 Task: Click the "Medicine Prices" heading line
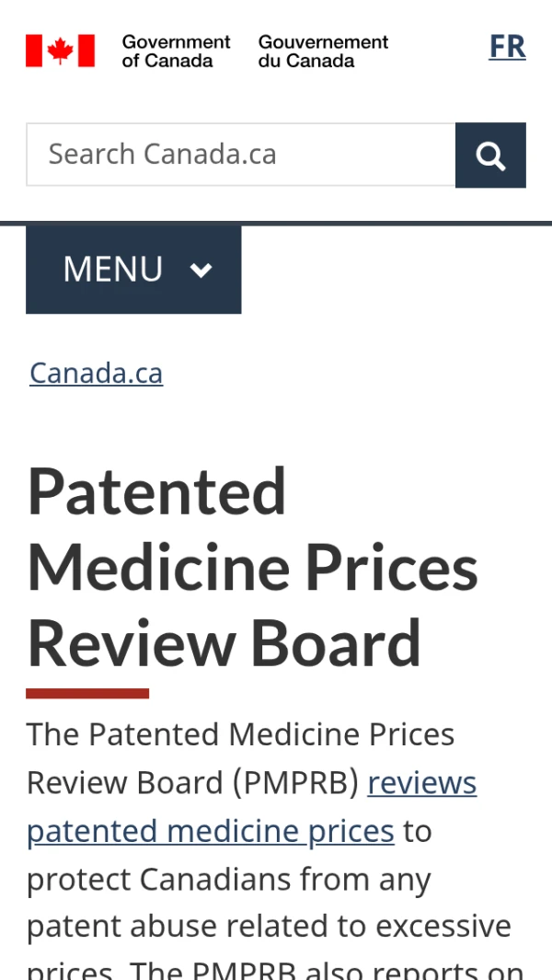coord(253,567)
